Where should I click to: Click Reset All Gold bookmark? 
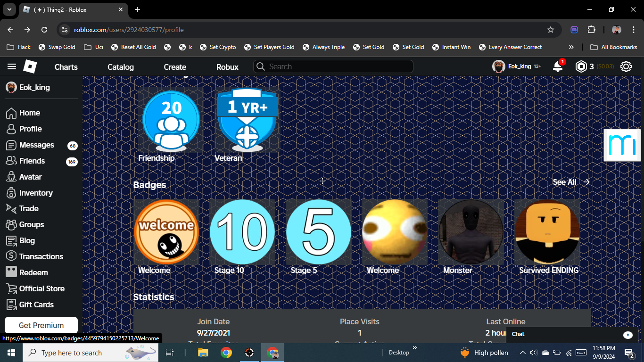click(133, 47)
